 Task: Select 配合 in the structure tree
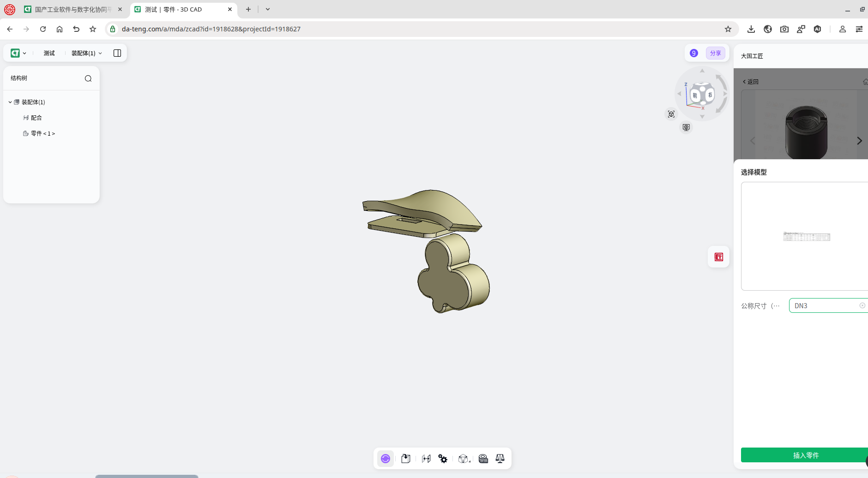[x=32, y=118]
